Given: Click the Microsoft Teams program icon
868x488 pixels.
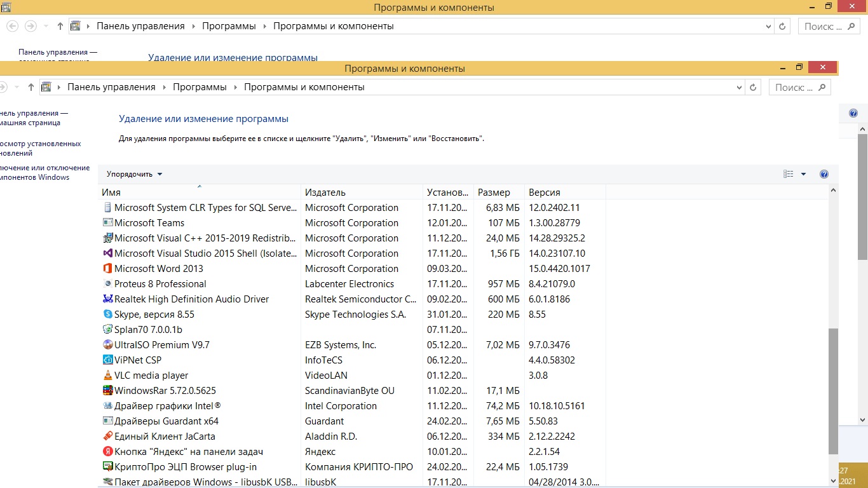Looking at the screenshot, I should (108, 223).
